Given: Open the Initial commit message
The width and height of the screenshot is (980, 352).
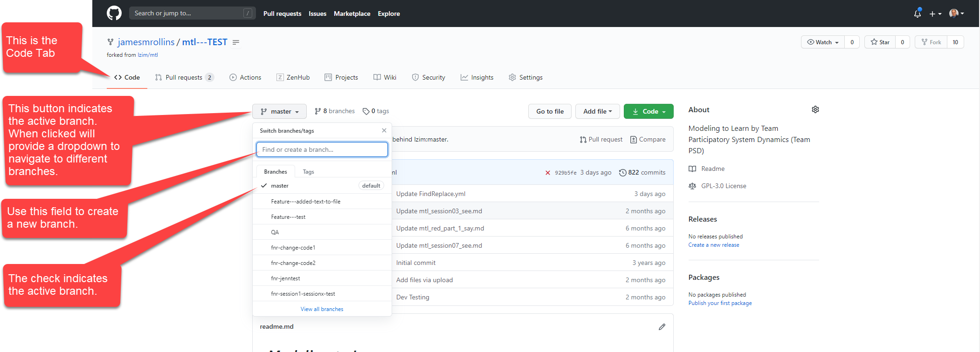Looking at the screenshot, I should (x=416, y=263).
